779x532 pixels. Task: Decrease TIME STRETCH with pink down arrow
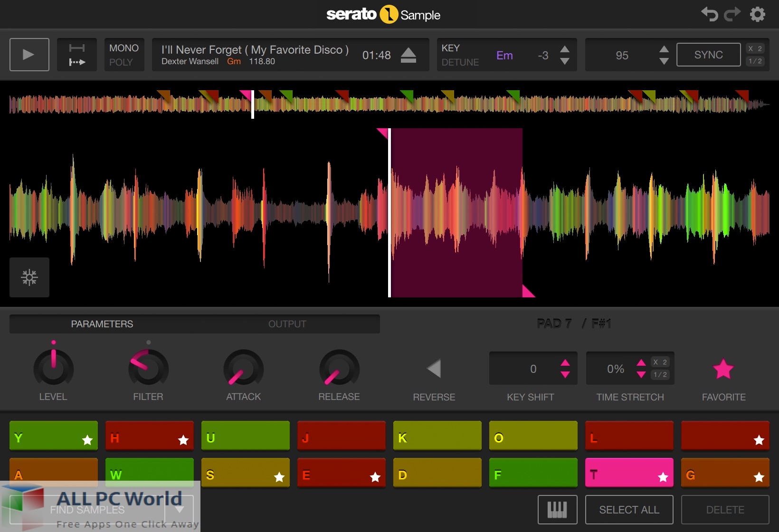coord(641,375)
